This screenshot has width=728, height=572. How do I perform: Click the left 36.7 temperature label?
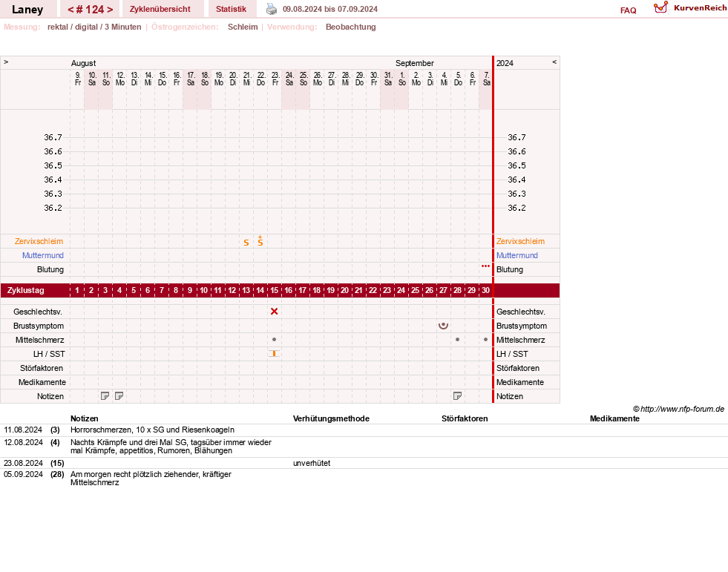coord(53,137)
